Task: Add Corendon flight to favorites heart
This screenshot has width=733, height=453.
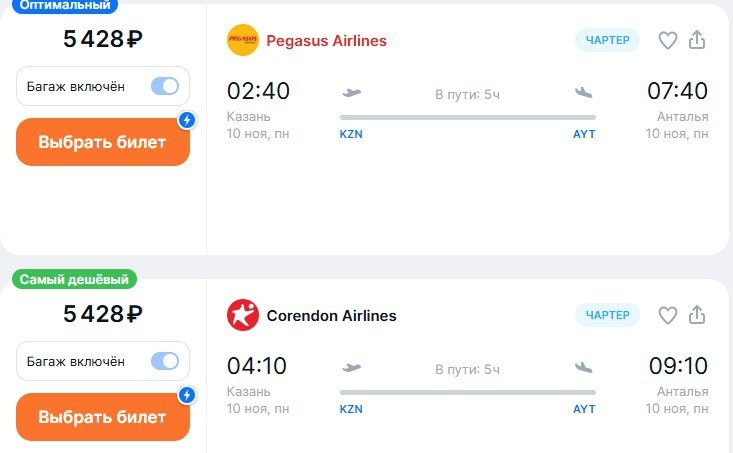Action: click(x=667, y=315)
